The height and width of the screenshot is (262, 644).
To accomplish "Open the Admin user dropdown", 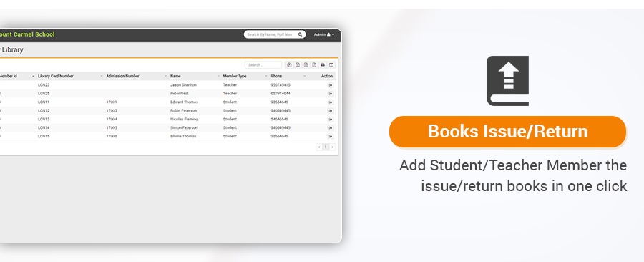I will tap(324, 34).
